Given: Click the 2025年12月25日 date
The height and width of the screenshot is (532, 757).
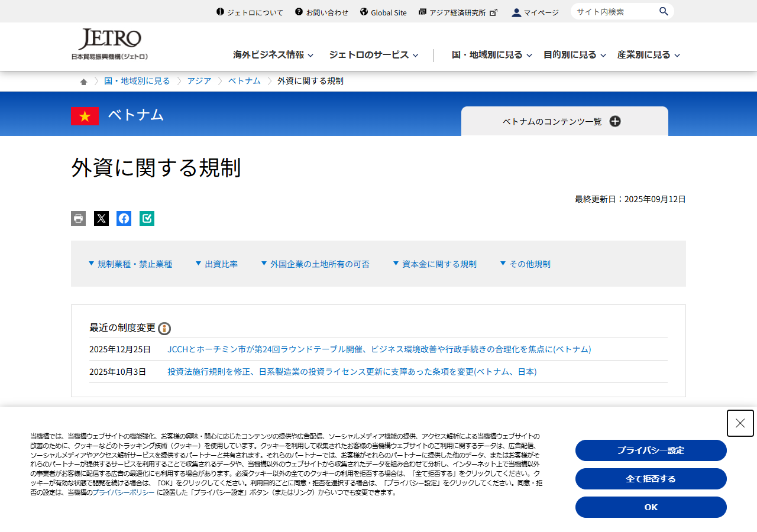Looking at the screenshot, I should [120, 349].
